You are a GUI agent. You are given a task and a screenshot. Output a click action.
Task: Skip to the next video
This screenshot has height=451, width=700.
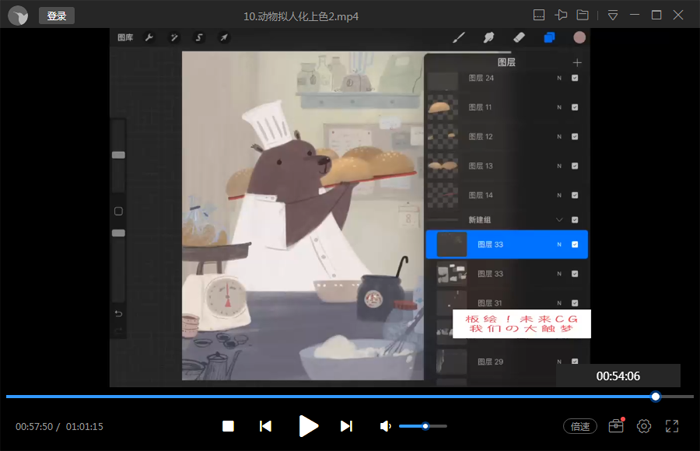pos(346,426)
